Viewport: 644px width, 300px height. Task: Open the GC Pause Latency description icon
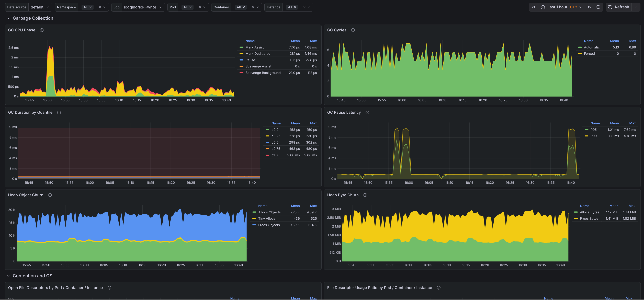tap(367, 112)
